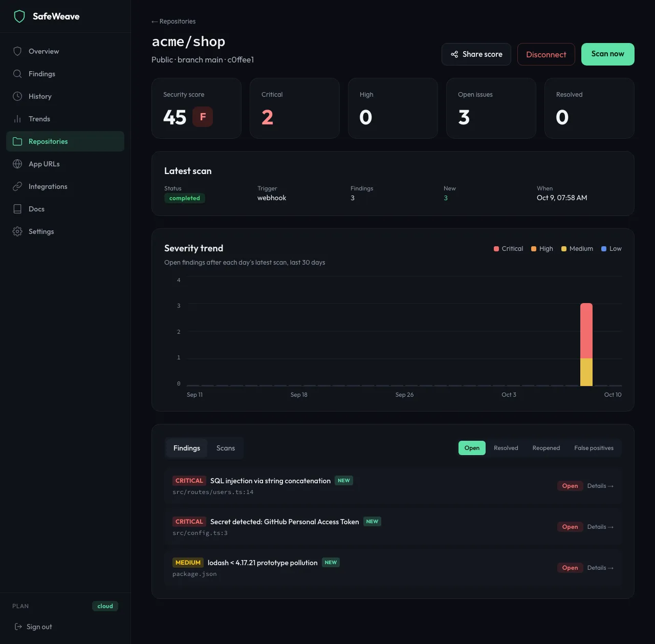
Task: Switch to the Scans tab
Action: coord(226,448)
